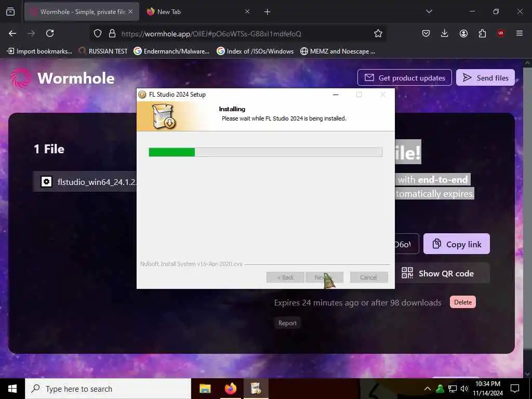Screen dimensions: 532x399
Task: Go back using the browser back arrow
Action: click(x=12, y=33)
